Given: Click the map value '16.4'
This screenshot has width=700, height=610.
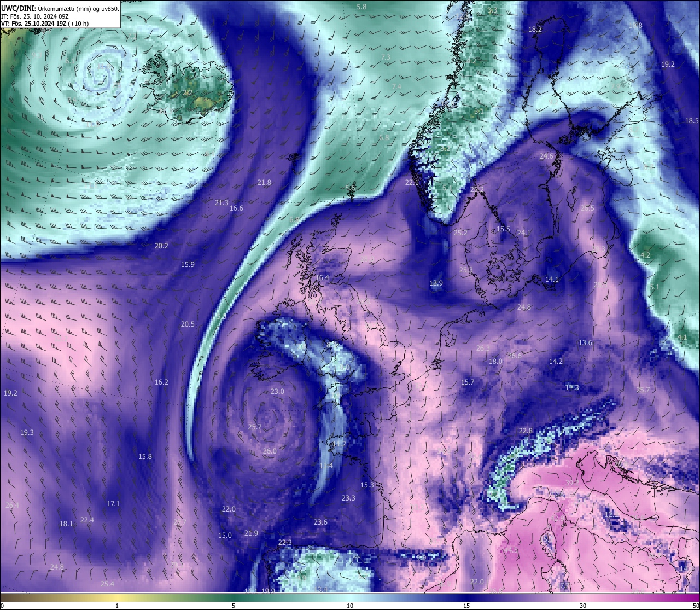Looking at the screenshot, I should [323, 277].
